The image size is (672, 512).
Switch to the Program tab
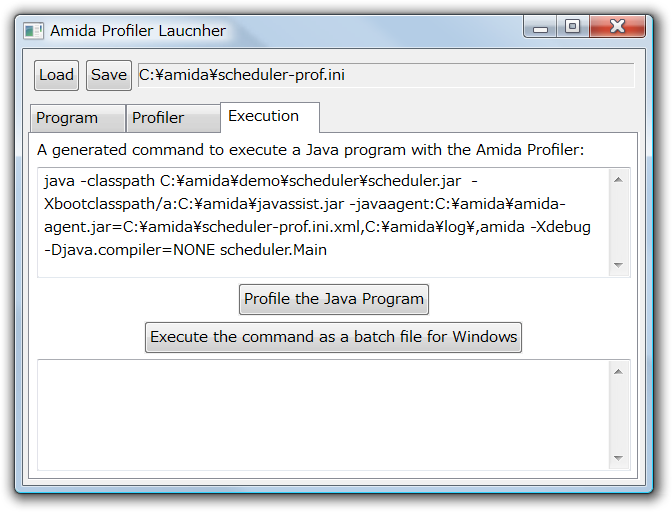(x=76, y=118)
